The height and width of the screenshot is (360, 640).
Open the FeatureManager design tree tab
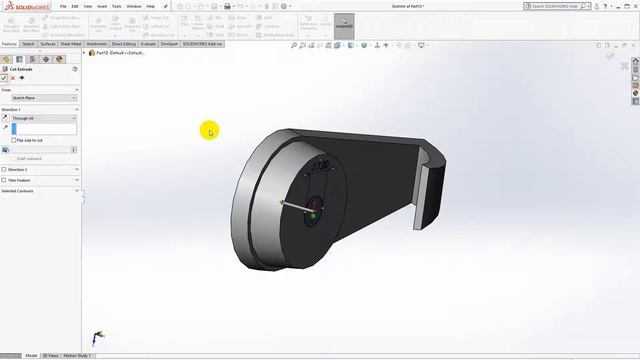(6, 60)
